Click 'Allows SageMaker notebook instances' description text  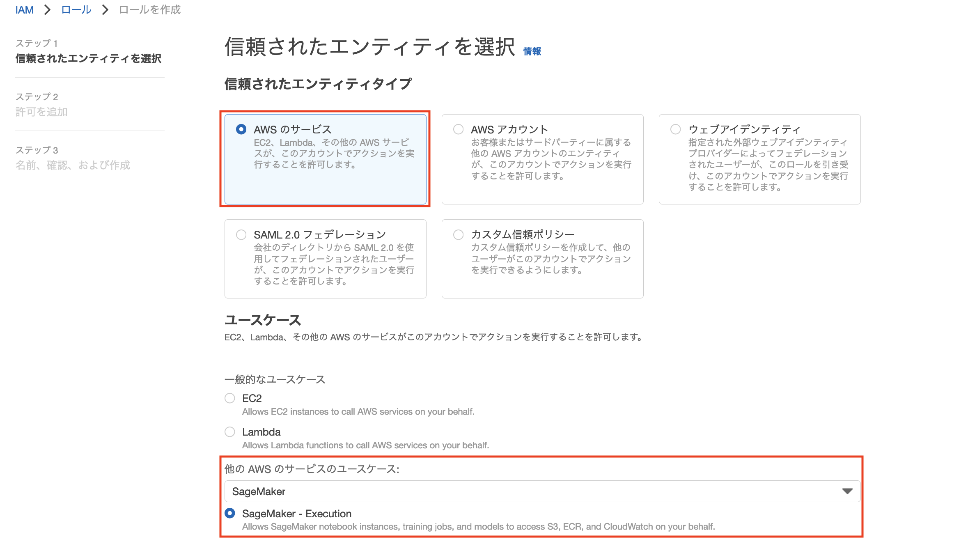pyautogui.click(x=479, y=527)
